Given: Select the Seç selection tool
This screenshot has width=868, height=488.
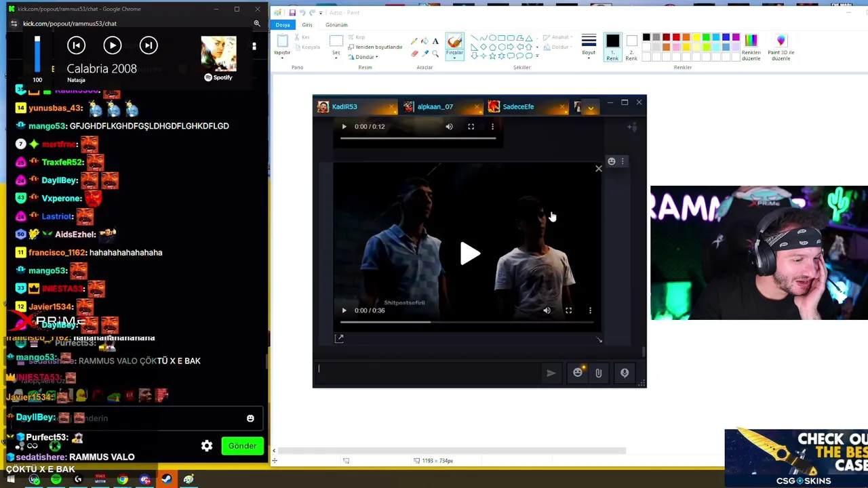Looking at the screenshot, I should pyautogui.click(x=336, y=46).
